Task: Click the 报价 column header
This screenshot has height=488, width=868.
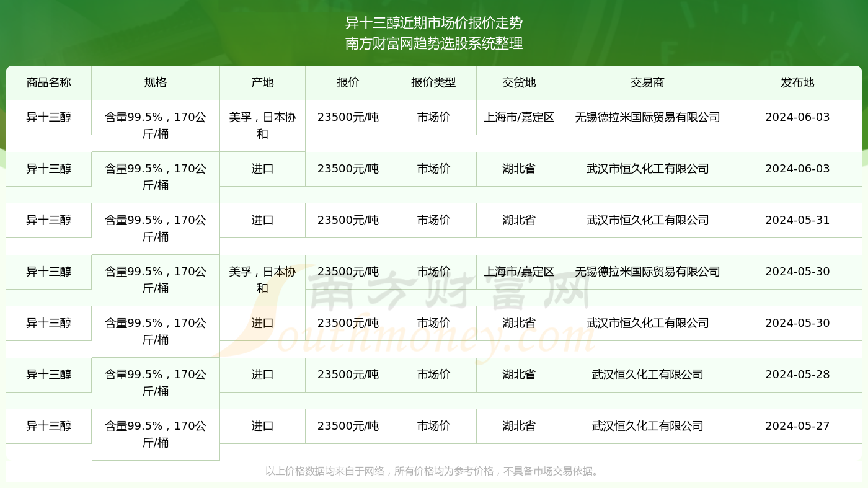Action: [348, 83]
